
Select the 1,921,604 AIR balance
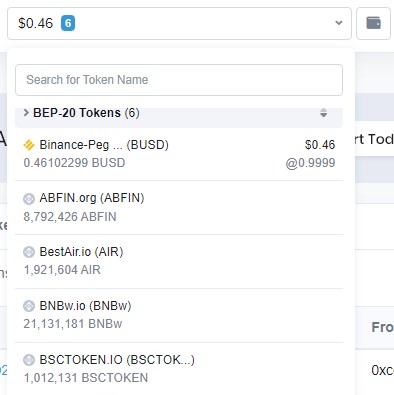62,270
